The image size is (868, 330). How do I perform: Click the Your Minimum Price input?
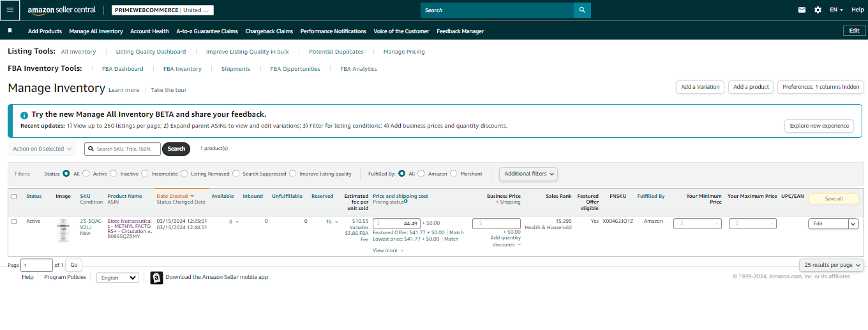click(x=698, y=223)
